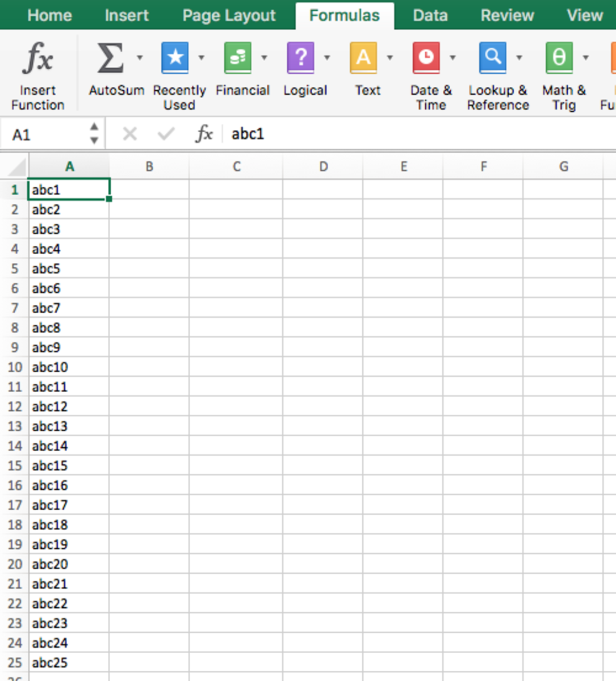The height and width of the screenshot is (681, 616).
Task: Open the Financial functions icon
Action: [x=238, y=58]
